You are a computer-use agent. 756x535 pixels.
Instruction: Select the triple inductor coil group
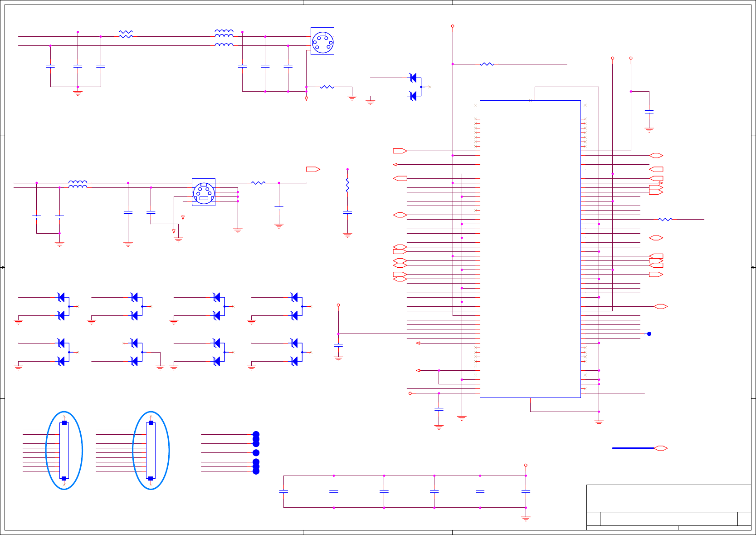tap(224, 39)
